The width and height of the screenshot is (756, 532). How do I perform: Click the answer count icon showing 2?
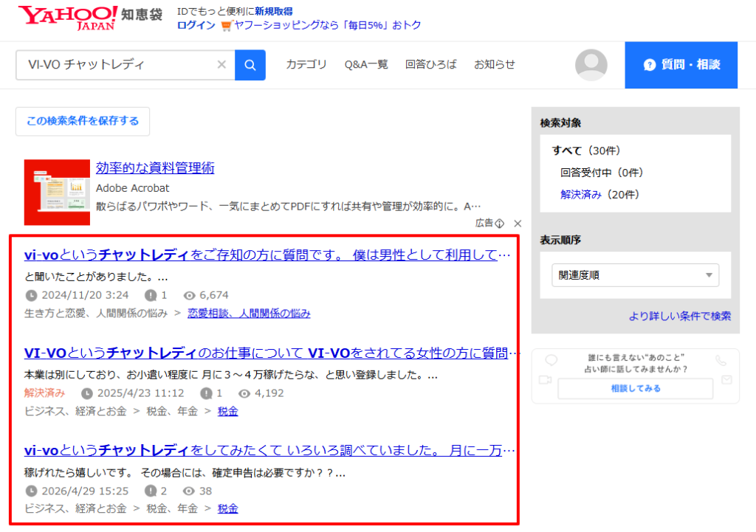click(151, 491)
